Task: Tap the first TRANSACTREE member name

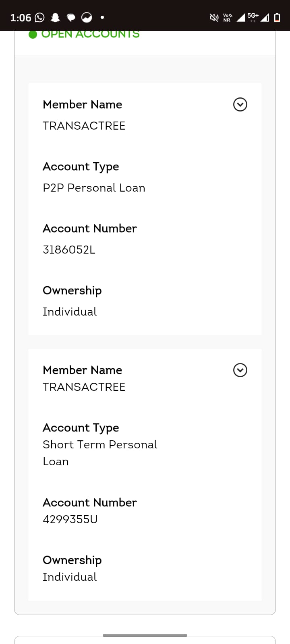Action: point(84,126)
